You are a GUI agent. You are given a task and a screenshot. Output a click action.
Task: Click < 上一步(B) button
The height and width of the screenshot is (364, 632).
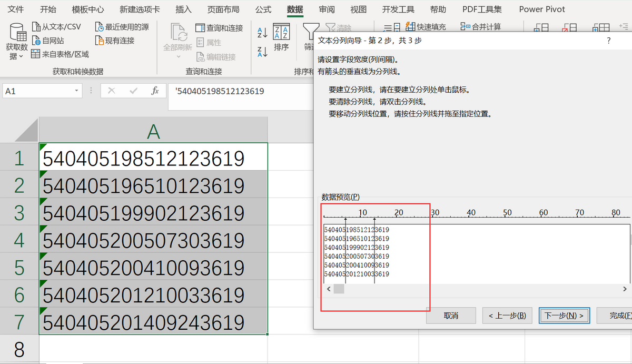pyautogui.click(x=507, y=316)
